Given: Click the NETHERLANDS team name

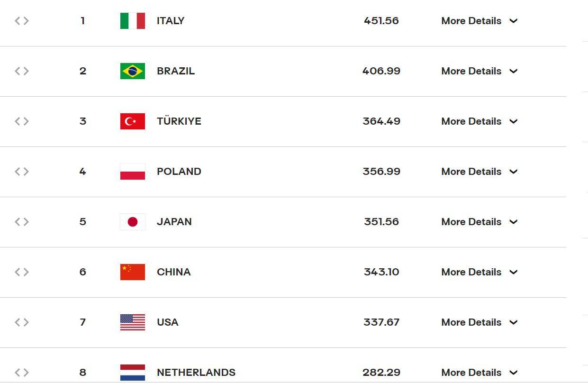Looking at the screenshot, I should (x=196, y=373).
